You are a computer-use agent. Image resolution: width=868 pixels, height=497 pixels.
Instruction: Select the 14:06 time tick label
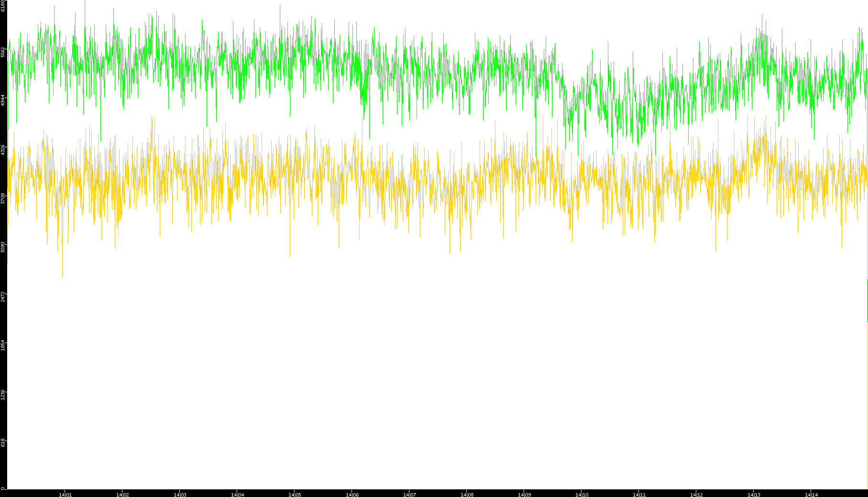pos(352,495)
